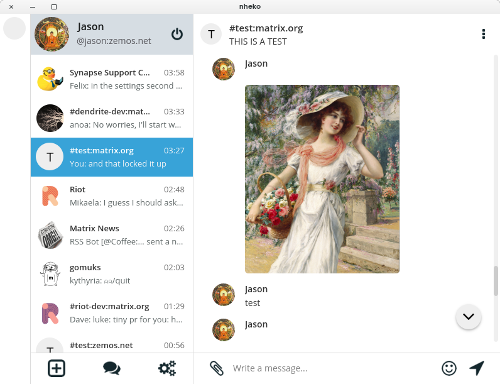
Task: Click 'Felix: in the settings second' preview
Action: click(126, 86)
